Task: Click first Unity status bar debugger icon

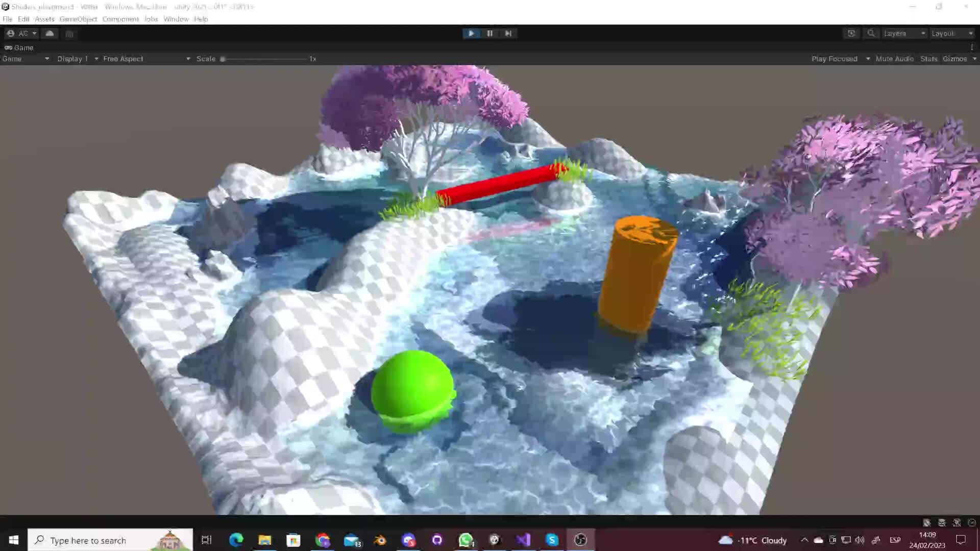Action: [926, 522]
